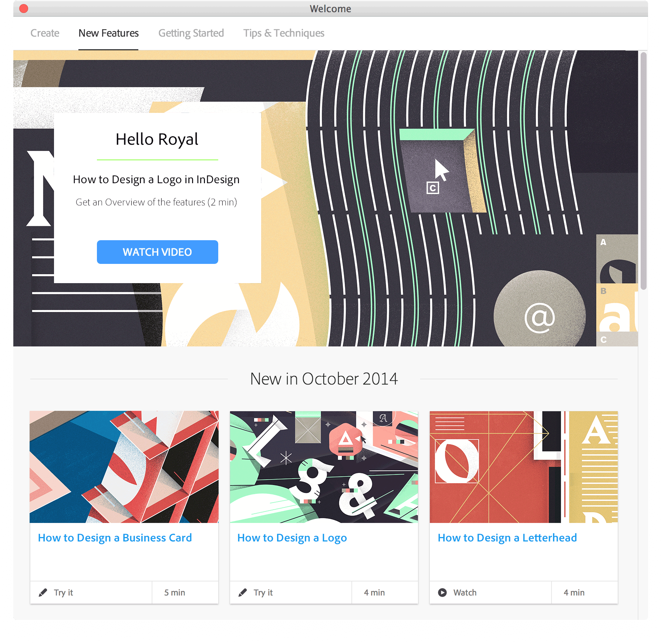Click the WATCH VIDEO button

point(158,252)
